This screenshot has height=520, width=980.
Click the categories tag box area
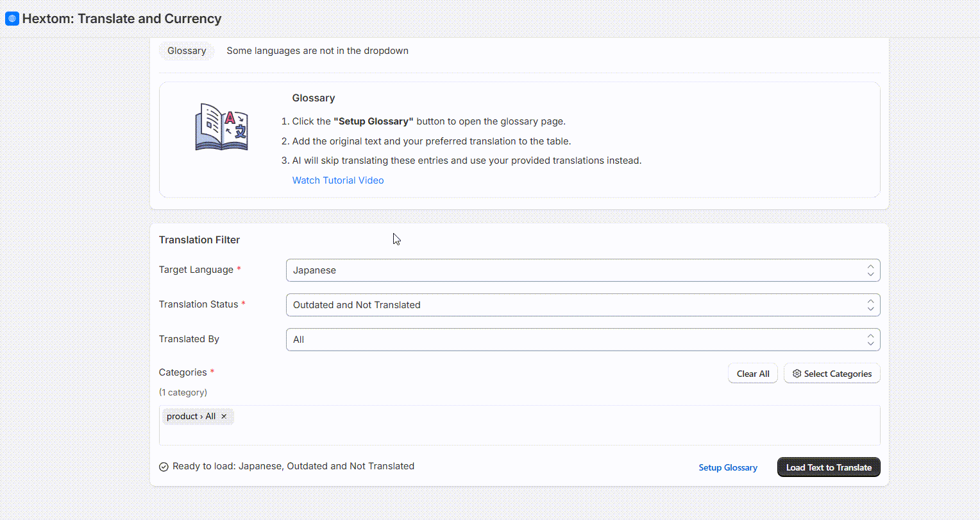(520, 425)
